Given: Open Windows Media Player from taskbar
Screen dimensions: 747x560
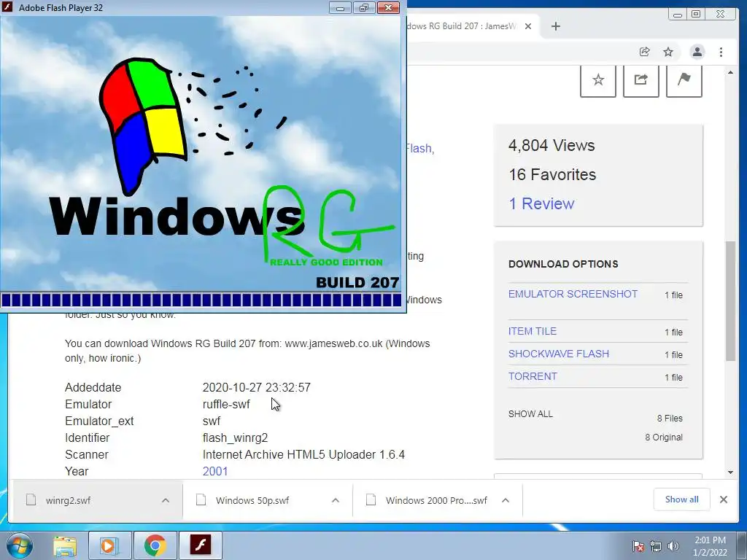Looking at the screenshot, I should 109,545.
